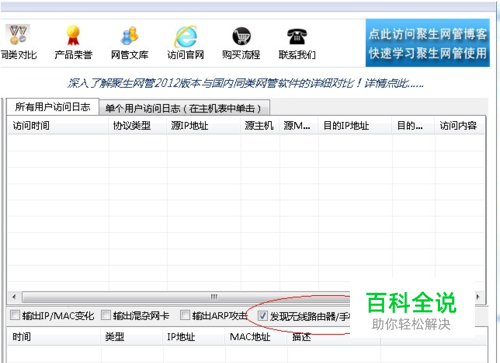Click the 类型 column header in lower table

[x=132, y=337]
